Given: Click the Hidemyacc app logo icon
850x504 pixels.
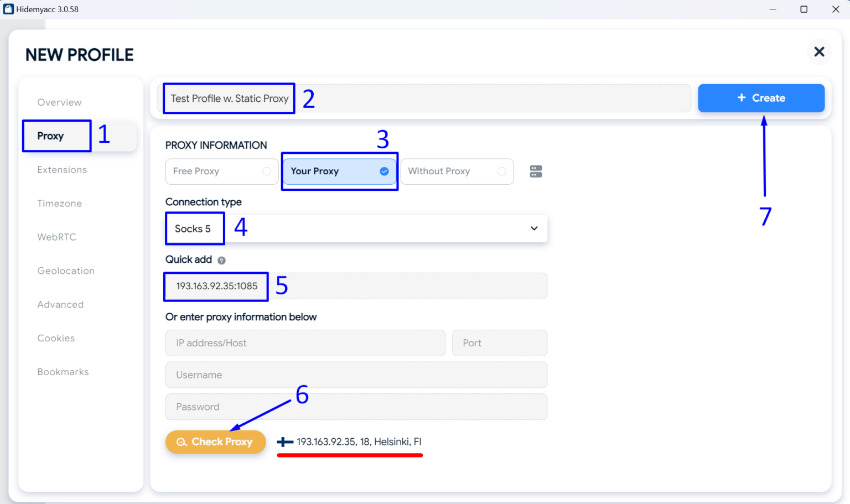Looking at the screenshot, I should click(x=8, y=9).
